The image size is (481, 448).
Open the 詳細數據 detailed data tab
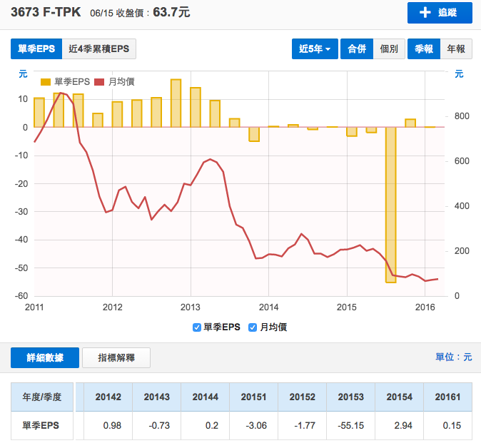(x=44, y=357)
